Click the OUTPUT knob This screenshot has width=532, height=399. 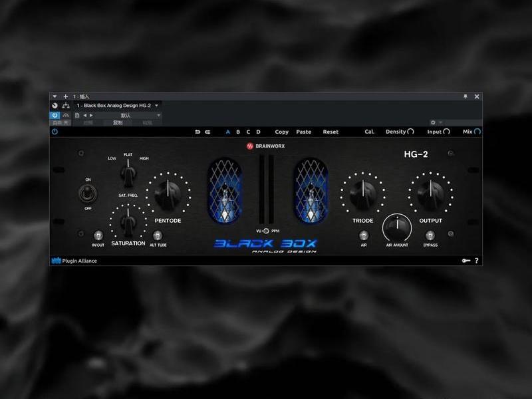click(431, 194)
